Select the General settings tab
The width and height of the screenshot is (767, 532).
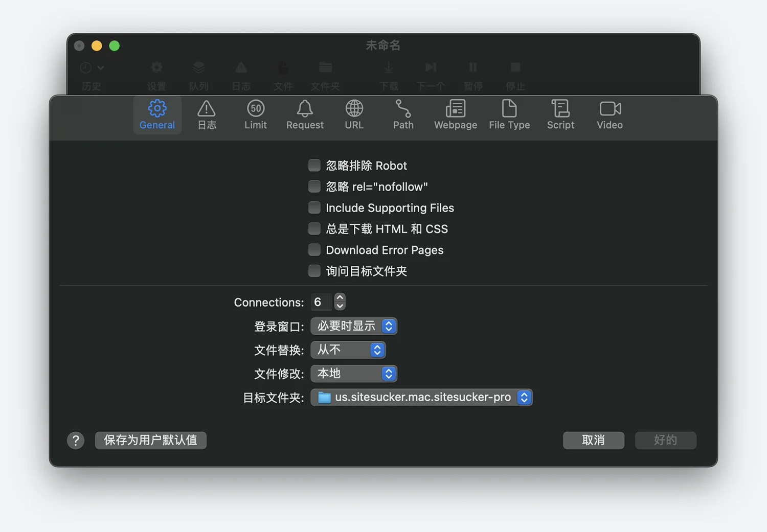pyautogui.click(x=157, y=115)
